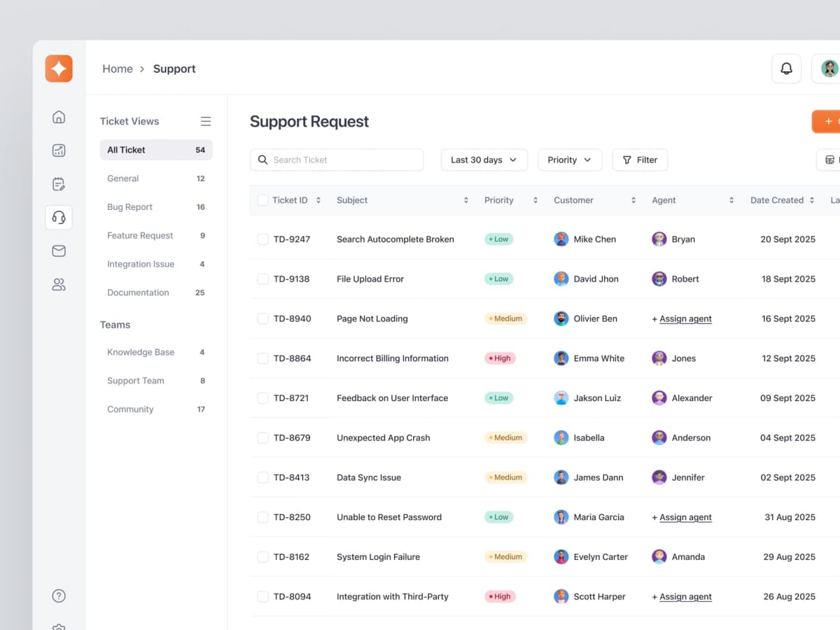Screen dimensions: 840x630
Task: Open the mail envelope sidebar icon
Action: [59, 251]
